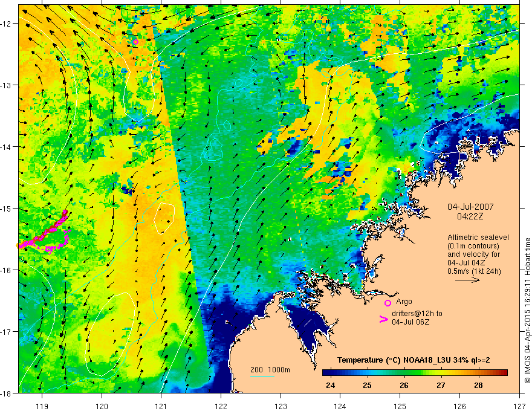Click the latitude axis label -14
The width and height of the screenshot is (532, 411).
[x=6, y=147]
